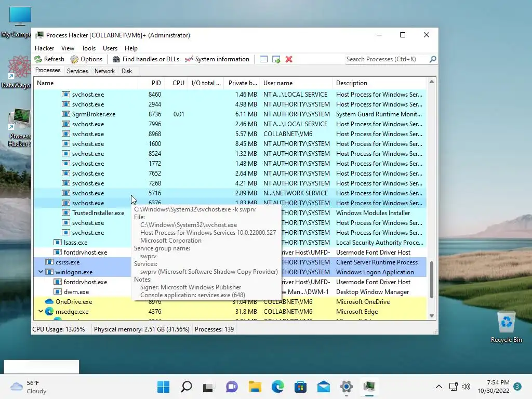Image resolution: width=532 pixels, height=399 pixels.
Task: Click the COLLABNET\VM6 user of PID 8968
Action: [288, 134]
